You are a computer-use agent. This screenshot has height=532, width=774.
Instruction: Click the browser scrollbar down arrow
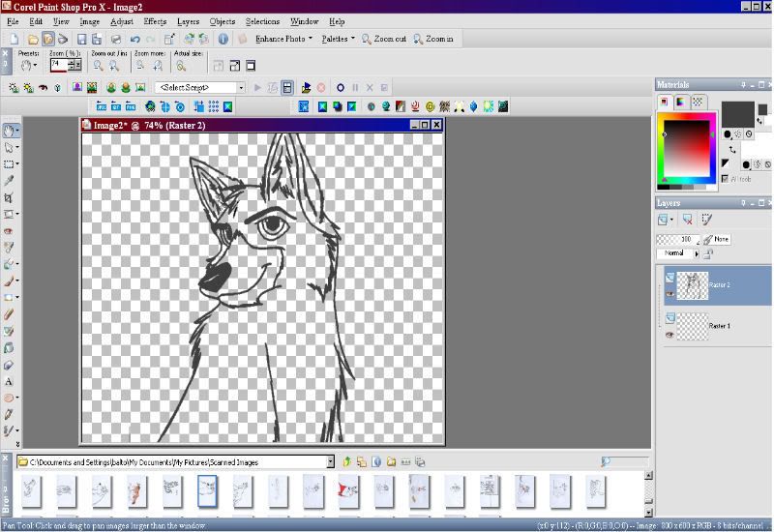click(x=648, y=513)
